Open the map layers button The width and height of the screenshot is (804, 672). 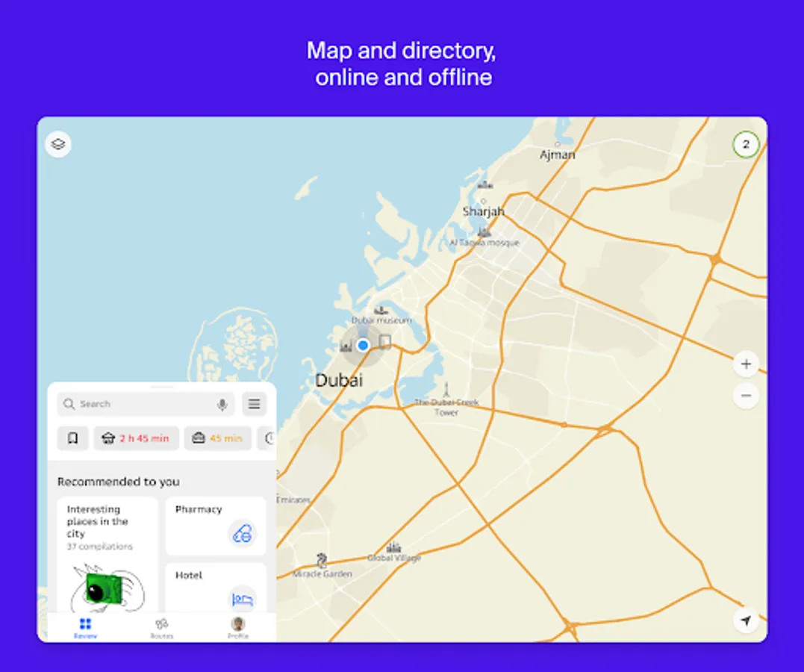click(58, 144)
